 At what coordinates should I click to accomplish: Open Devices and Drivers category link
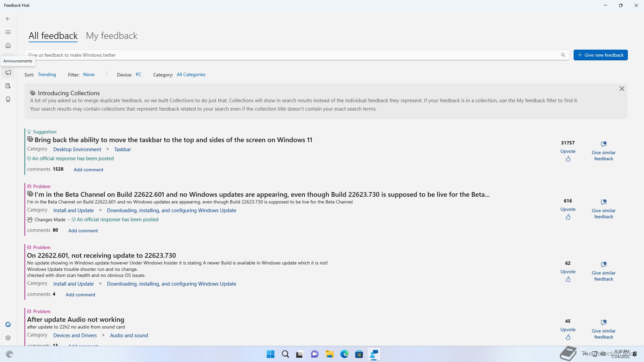[75, 335]
